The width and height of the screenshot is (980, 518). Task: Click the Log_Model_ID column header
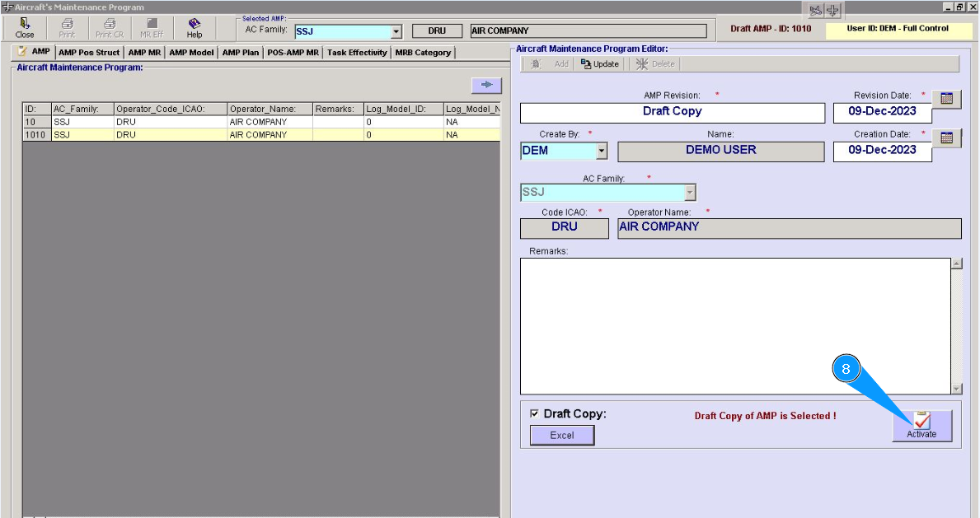tap(404, 109)
